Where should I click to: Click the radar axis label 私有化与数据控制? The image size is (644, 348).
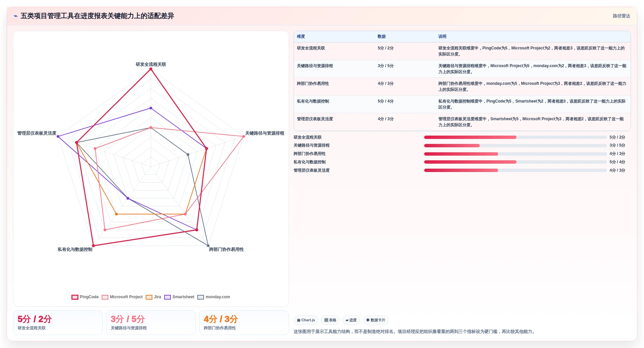coord(75,249)
